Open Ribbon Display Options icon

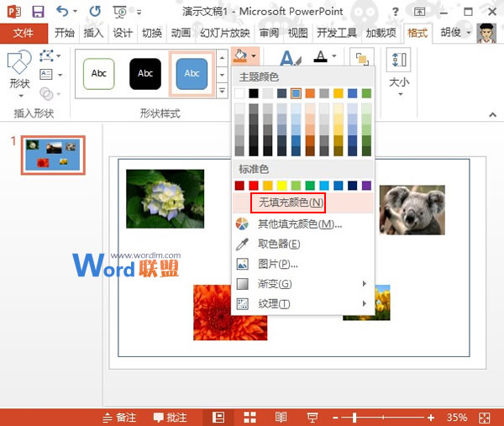click(x=419, y=13)
